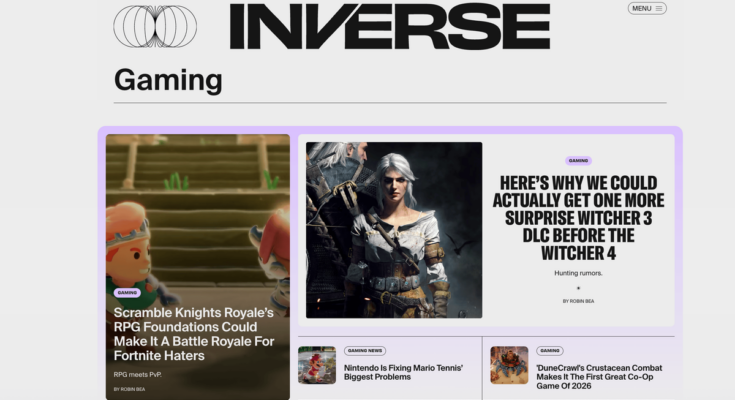
Task: Click the Robin Bea byline under Scramble Knights
Action: [x=129, y=389]
